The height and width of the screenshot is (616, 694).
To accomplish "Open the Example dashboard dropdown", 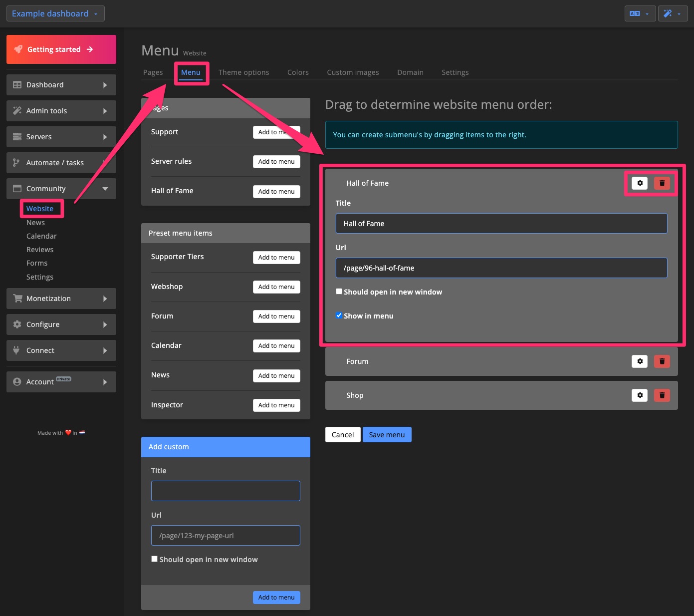I will pos(55,13).
